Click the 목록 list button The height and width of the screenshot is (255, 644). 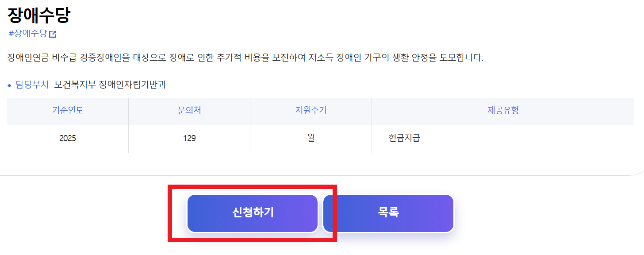pyautogui.click(x=388, y=213)
